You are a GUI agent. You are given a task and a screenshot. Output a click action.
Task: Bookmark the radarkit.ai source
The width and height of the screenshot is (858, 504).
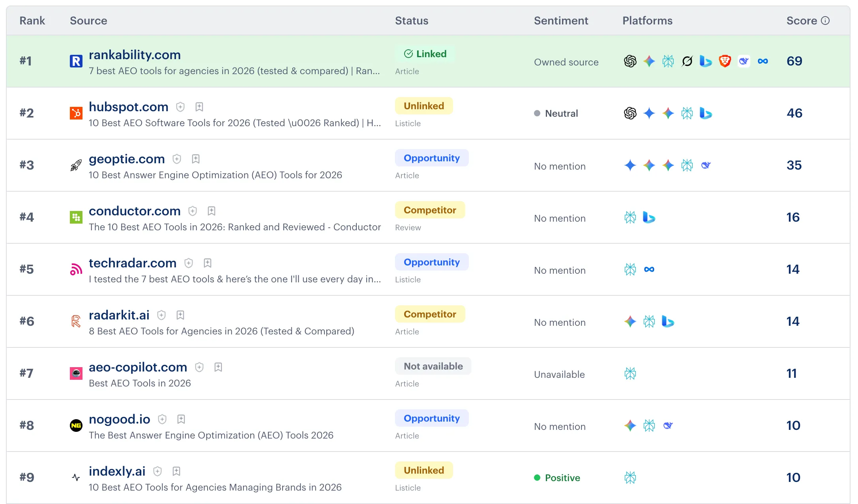[x=180, y=315]
